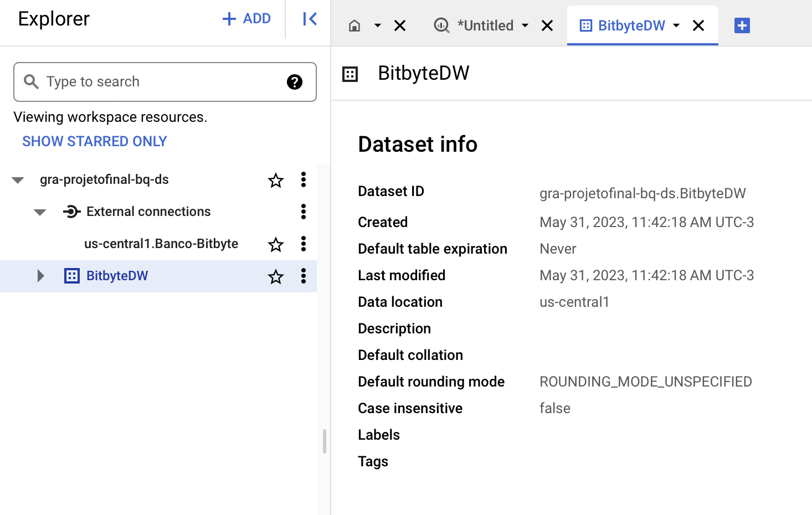
Task: Click the dataset grid icon beside BitbyteDW in tree
Action: (72, 276)
